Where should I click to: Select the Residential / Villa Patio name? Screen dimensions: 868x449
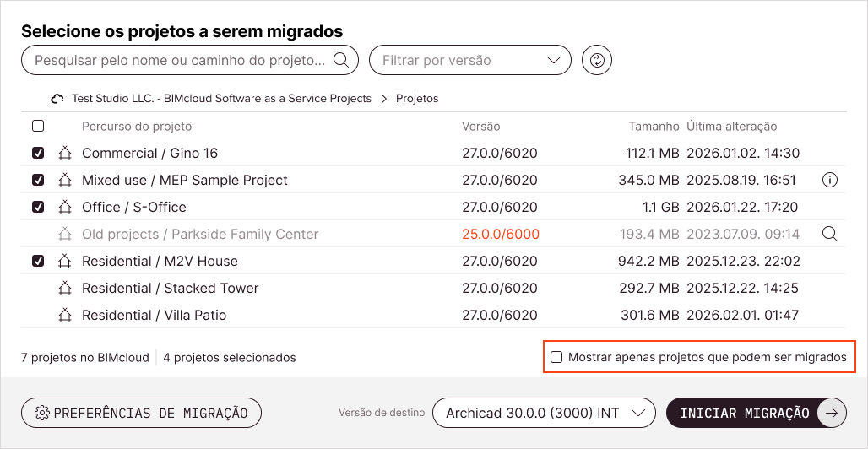point(155,316)
